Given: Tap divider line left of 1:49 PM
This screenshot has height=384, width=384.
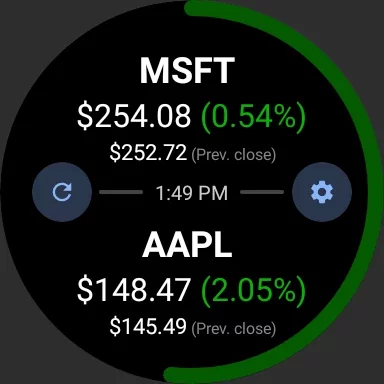Looking at the screenshot, I should click(x=121, y=192).
